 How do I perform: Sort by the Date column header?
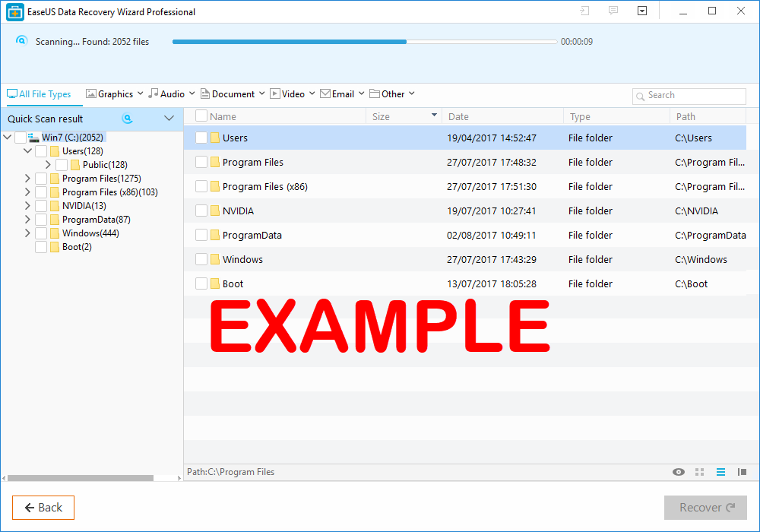(458, 116)
